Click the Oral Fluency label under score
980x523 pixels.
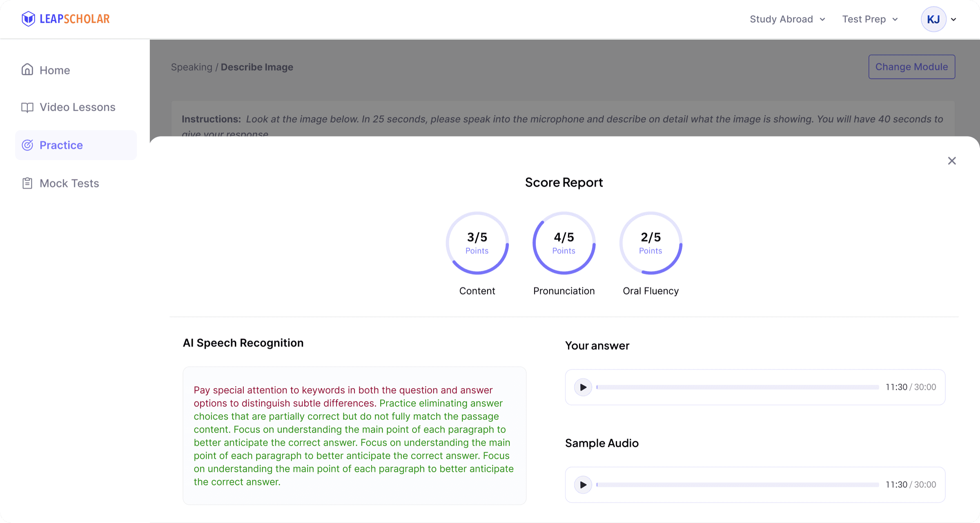pyautogui.click(x=651, y=291)
